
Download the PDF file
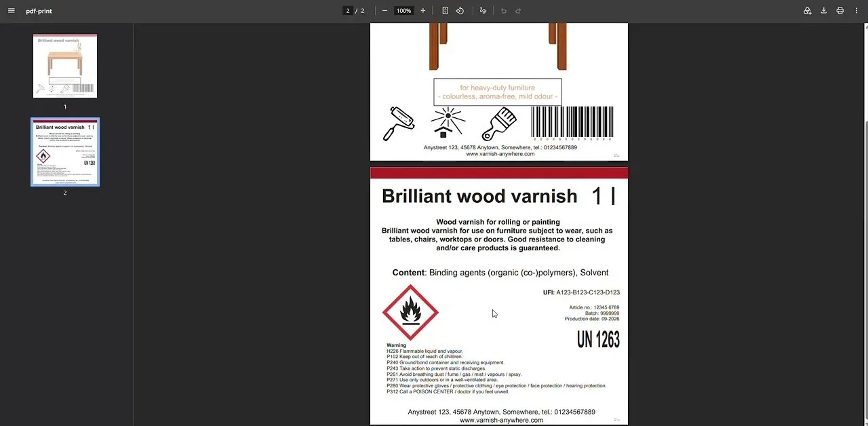824,11
